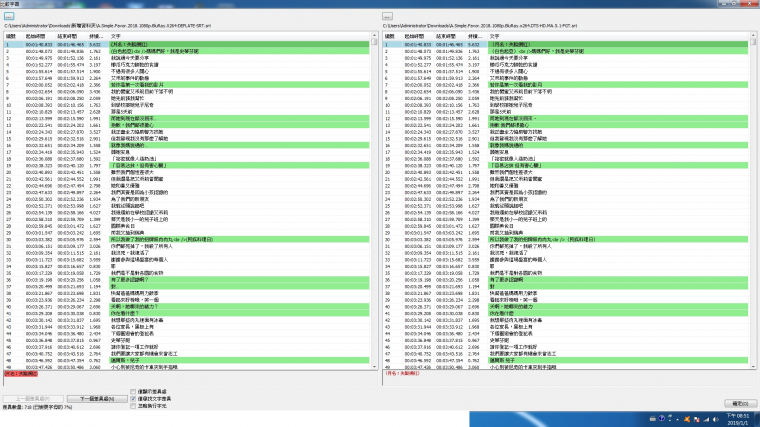Screen dimensions: 760x427
Task: Select highlighted row 30 in the left list
Action: pos(187,239)
